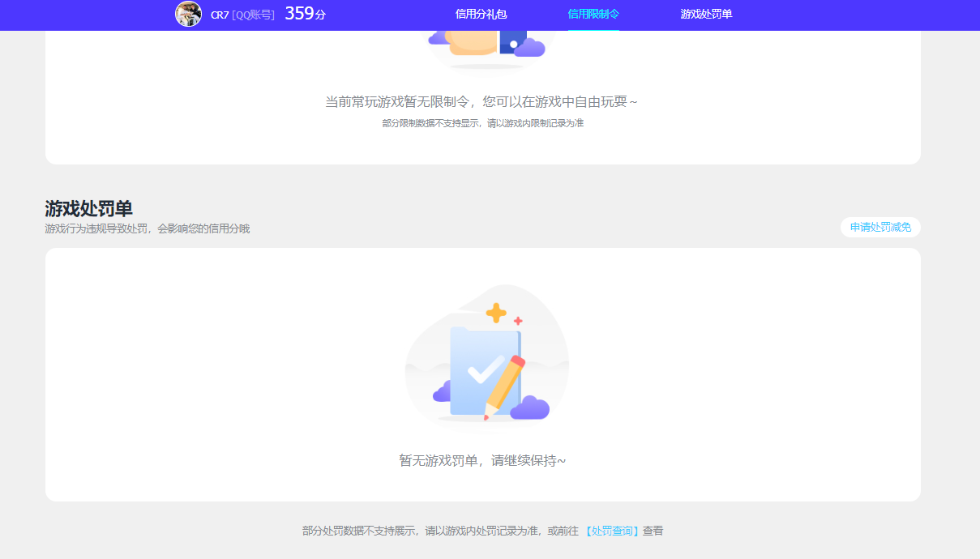Switch to the 信用分礼包 tab

click(481, 14)
